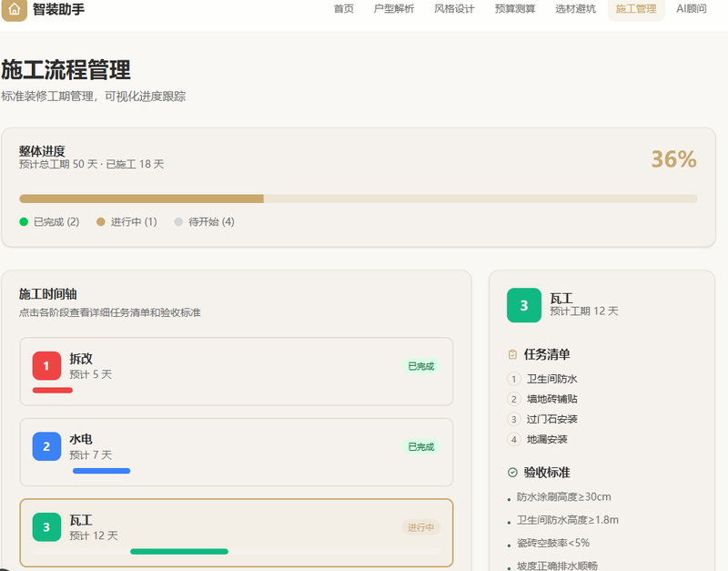The image size is (728, 571).
Task: Click the 已完成 badge on 水电 row
Action: 421,447
